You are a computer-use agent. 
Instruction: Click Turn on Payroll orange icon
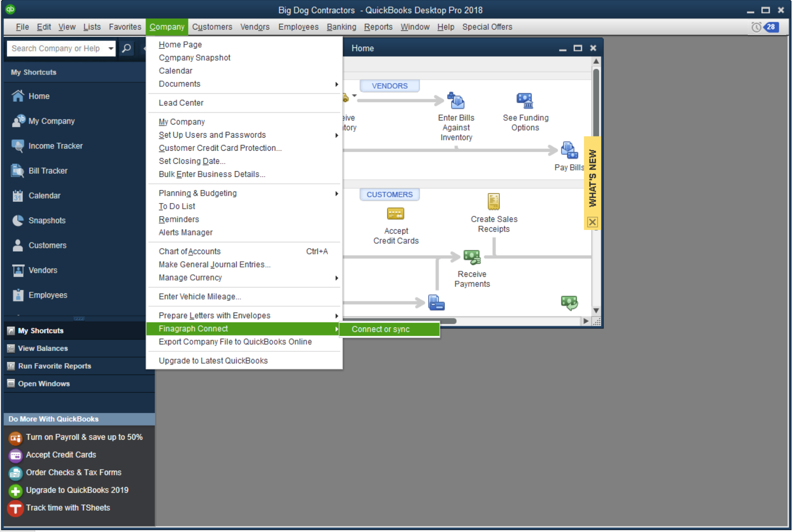[x=15, y=437]
